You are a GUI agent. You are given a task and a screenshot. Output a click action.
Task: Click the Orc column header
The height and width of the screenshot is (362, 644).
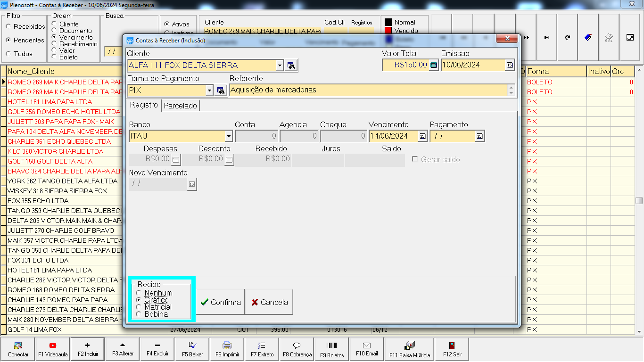[622, 72]
